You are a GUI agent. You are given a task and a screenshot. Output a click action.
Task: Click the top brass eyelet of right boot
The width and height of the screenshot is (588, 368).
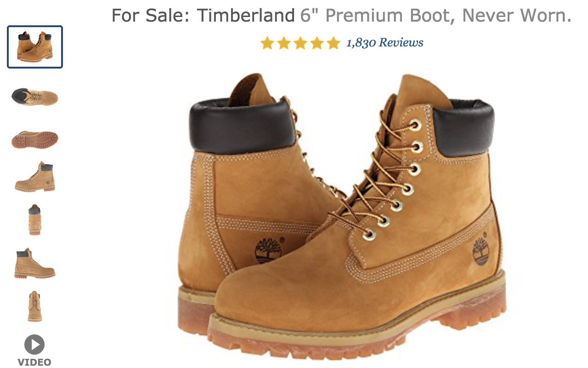tap(416, 124)
